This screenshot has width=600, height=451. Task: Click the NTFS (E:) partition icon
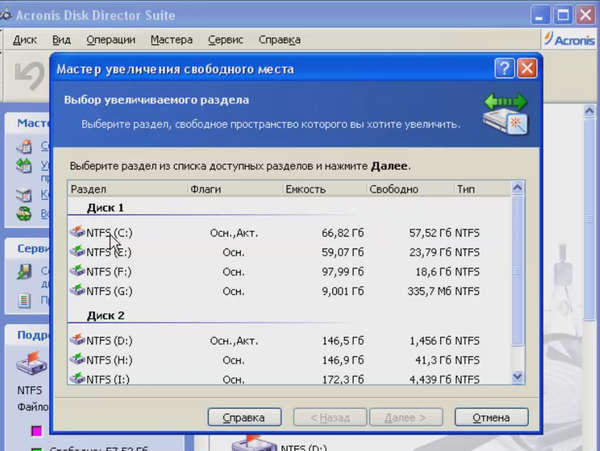click(x=77, y=251)
